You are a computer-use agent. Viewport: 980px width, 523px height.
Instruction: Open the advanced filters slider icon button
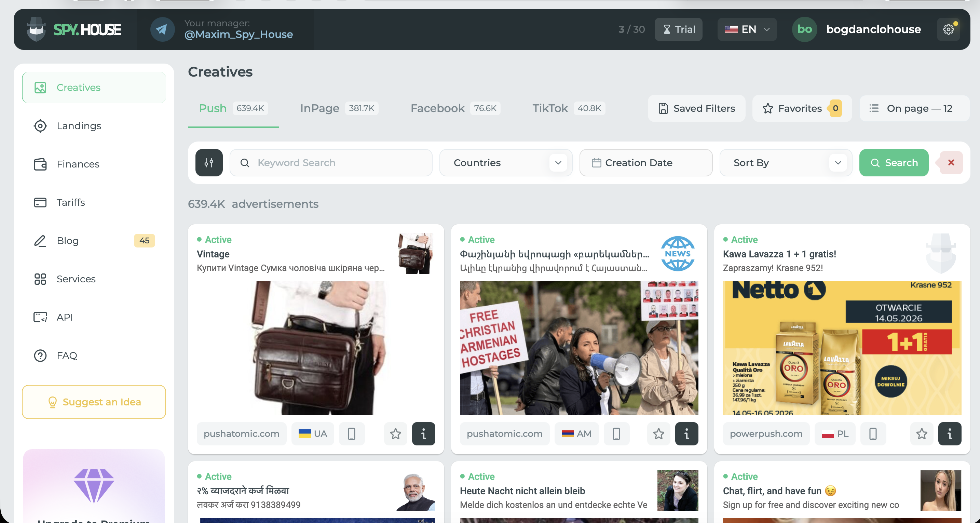(x=209, y=162)
